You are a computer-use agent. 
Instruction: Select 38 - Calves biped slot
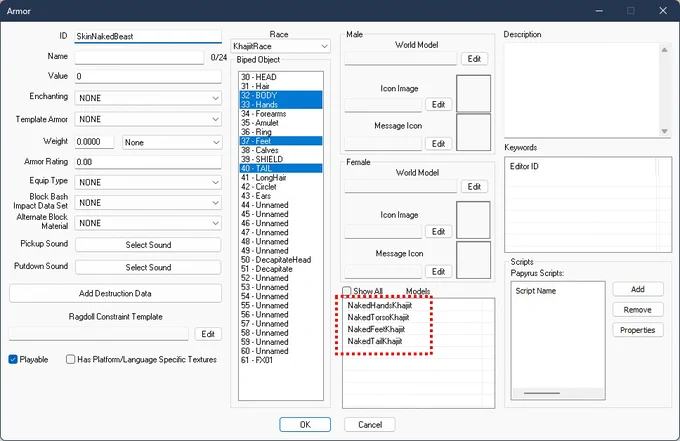281,150
